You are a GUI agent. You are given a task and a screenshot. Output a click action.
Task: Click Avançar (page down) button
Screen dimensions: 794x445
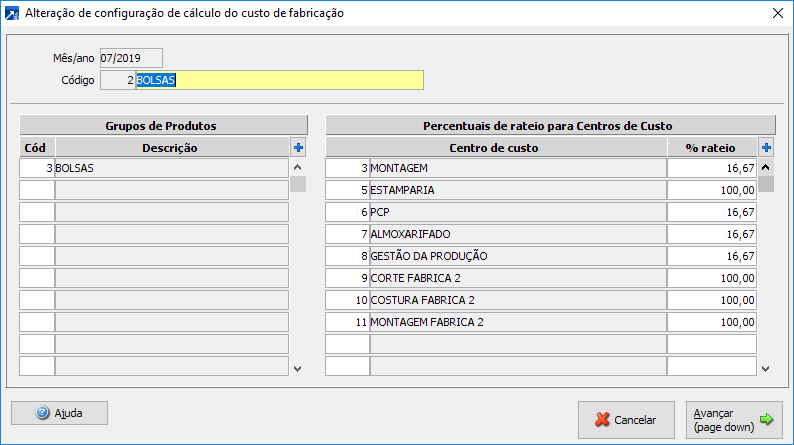tap(734, 420)
